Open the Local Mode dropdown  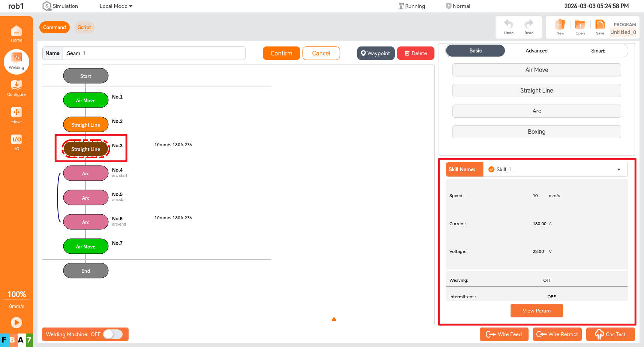[x=116, y=6]
